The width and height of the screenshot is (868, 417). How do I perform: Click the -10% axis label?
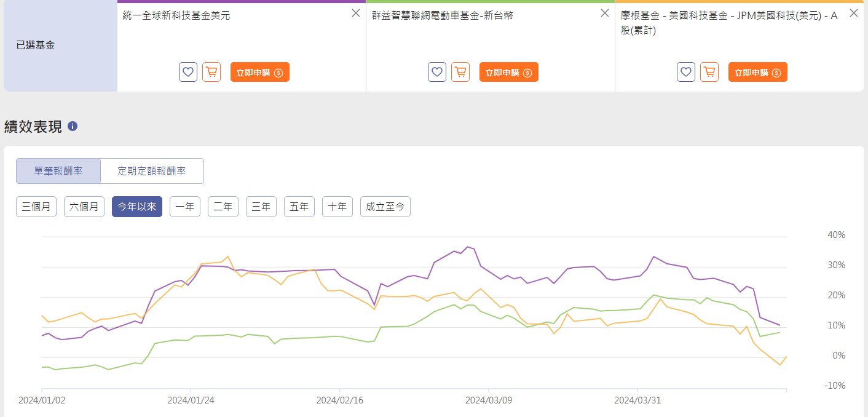[x=836, y=386]
